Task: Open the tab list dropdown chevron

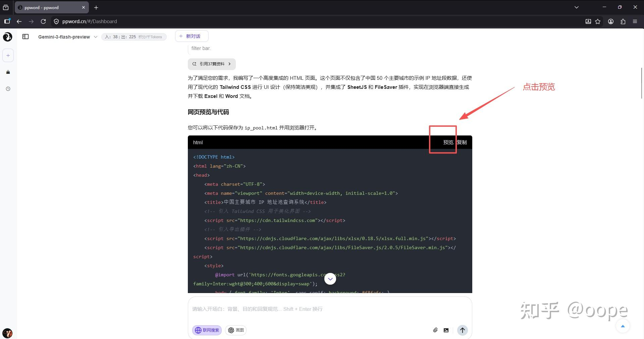Action: point(577,7)
